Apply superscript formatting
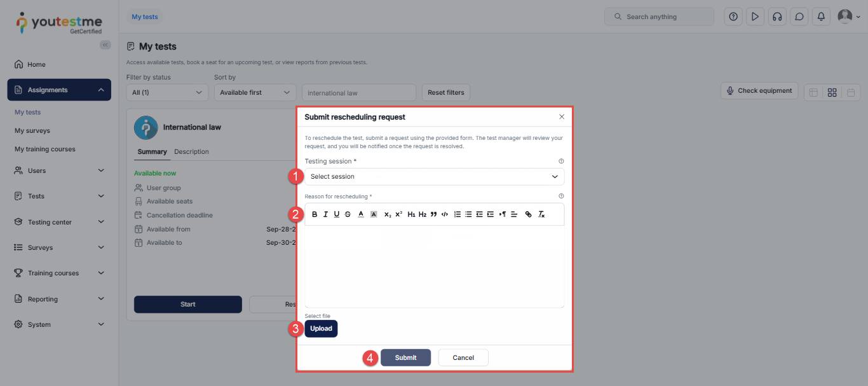 pos(398,214)
